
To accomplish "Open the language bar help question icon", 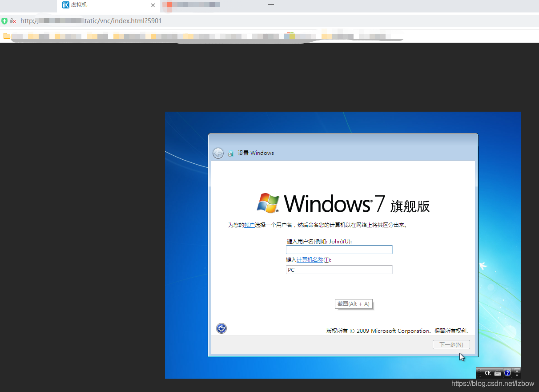I will [x=507, y=373].
